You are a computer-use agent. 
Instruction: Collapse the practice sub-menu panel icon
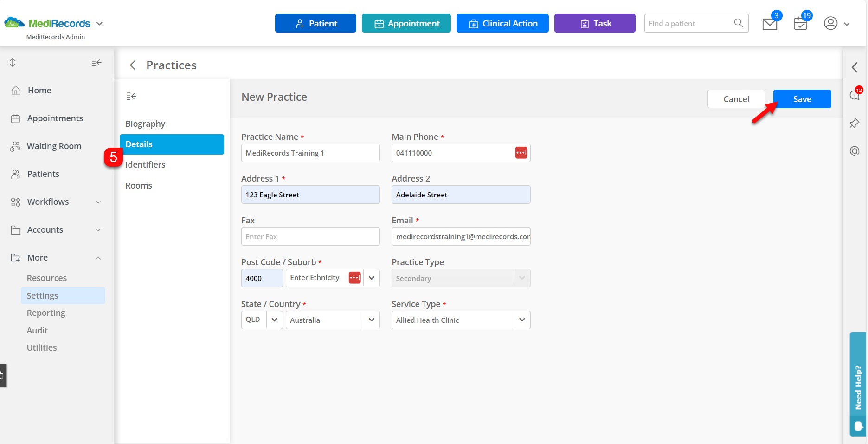(x=131, y=96)
